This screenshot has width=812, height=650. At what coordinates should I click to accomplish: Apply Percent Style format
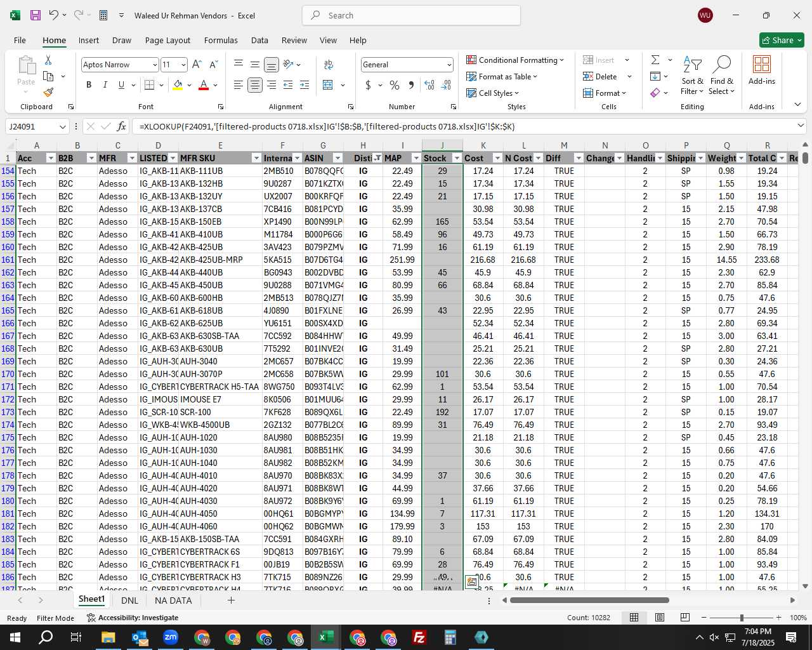point(395,85)
